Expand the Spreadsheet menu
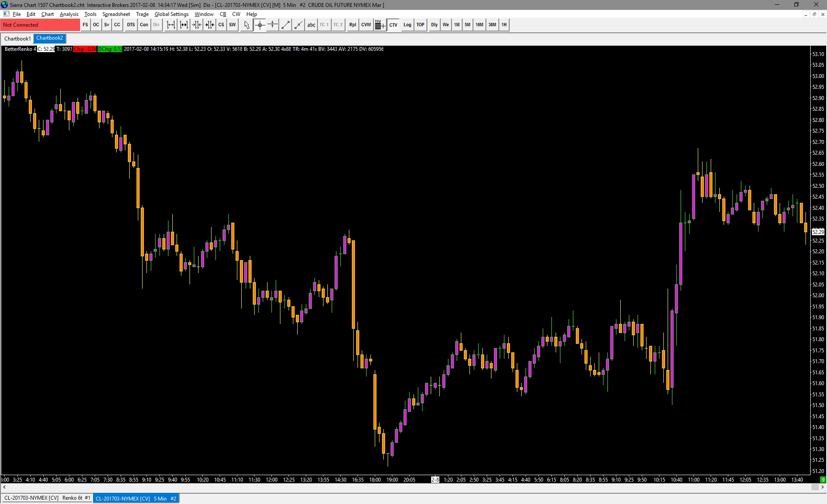This screenshot has height=504, width=827. point(116,14)
